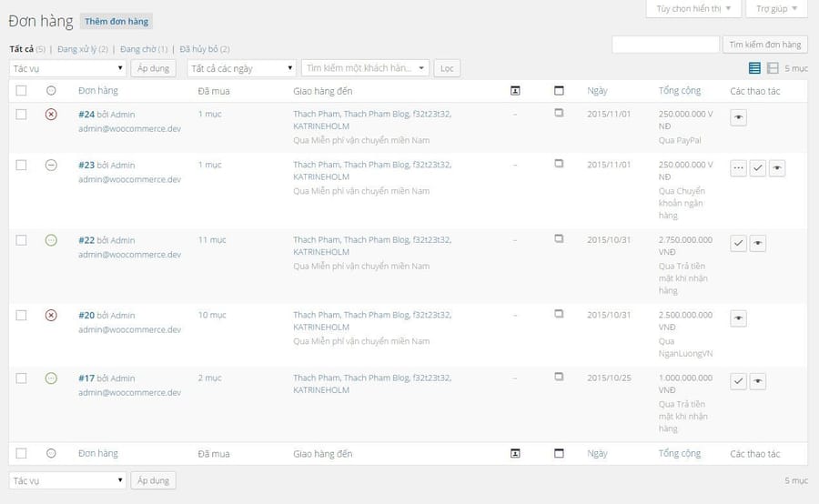Open the bottom Tác vụ bulk actions dropdown
Screen dimensions: 819x504
(67, 480)
